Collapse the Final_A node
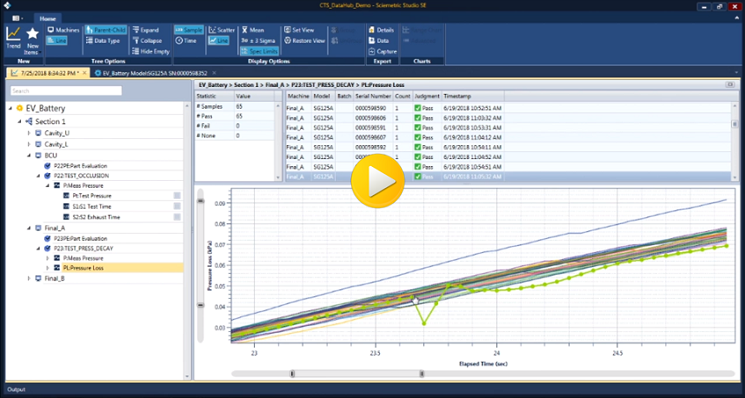Image resolution: width=745 pixels, height=398 pixels. (x=29, y=228)
